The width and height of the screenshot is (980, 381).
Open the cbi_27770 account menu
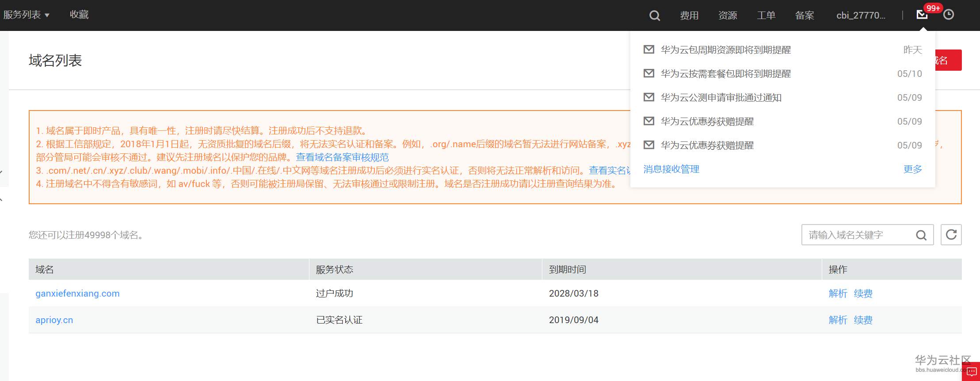coord(861,15)
